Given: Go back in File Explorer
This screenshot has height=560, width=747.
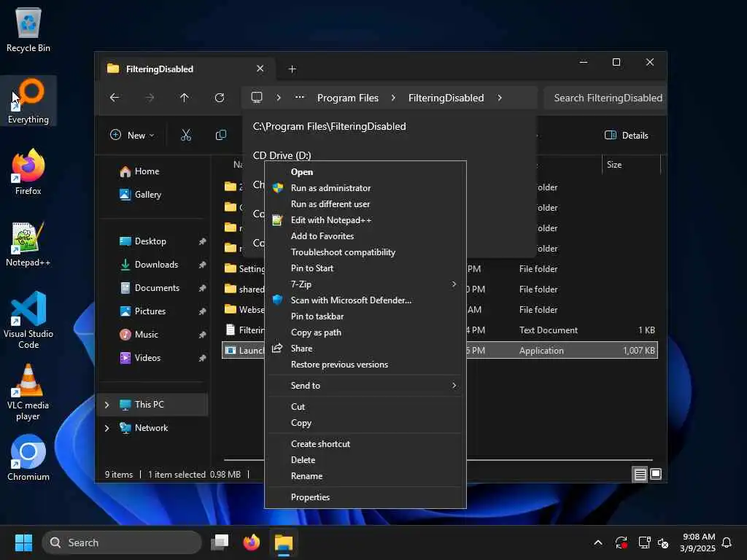Looking at the screenshot, I should 115,98.
